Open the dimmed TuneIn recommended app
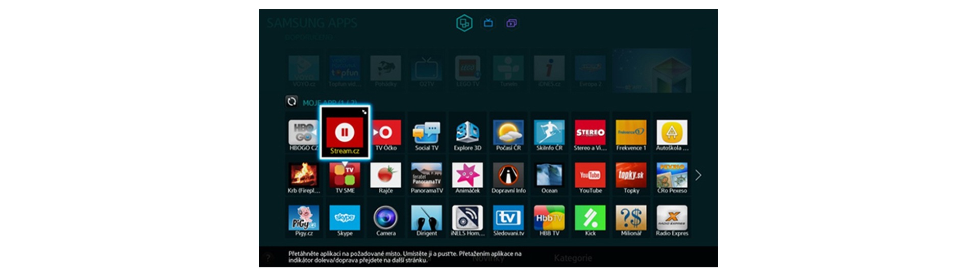 point(508,71)
